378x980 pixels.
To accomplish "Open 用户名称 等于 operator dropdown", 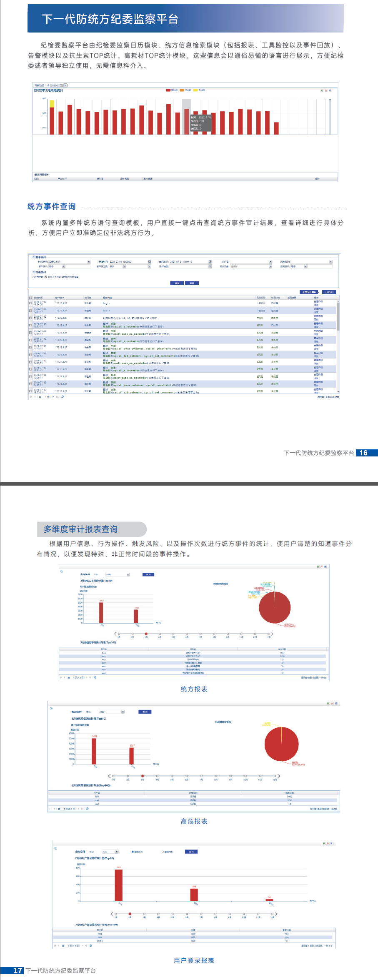I will 64,266.
